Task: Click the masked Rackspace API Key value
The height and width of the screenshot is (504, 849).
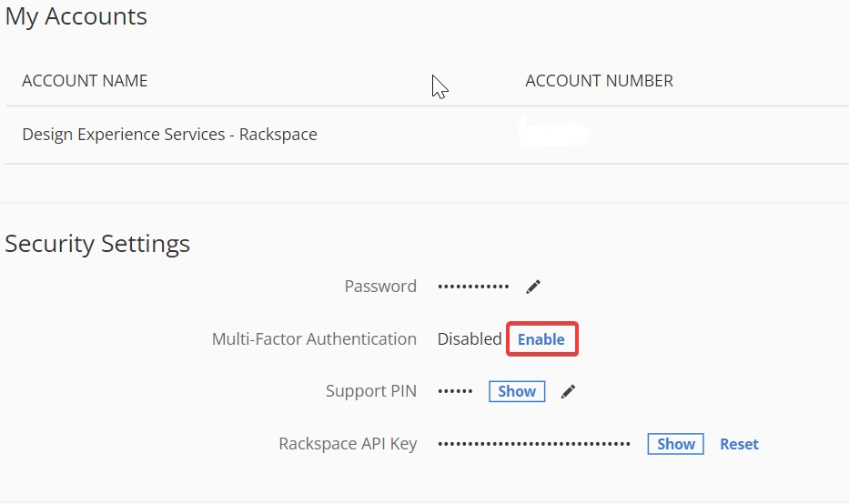Action: point(534,444)
